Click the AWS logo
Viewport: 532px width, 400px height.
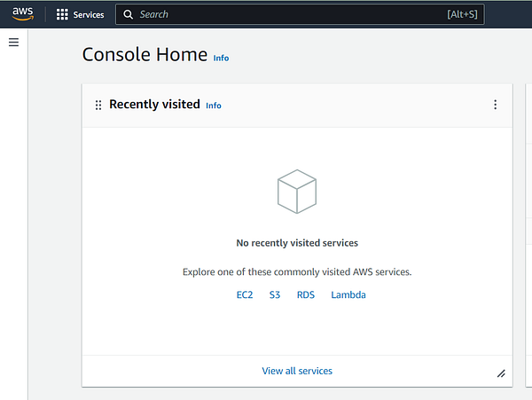tap(22, 13)
